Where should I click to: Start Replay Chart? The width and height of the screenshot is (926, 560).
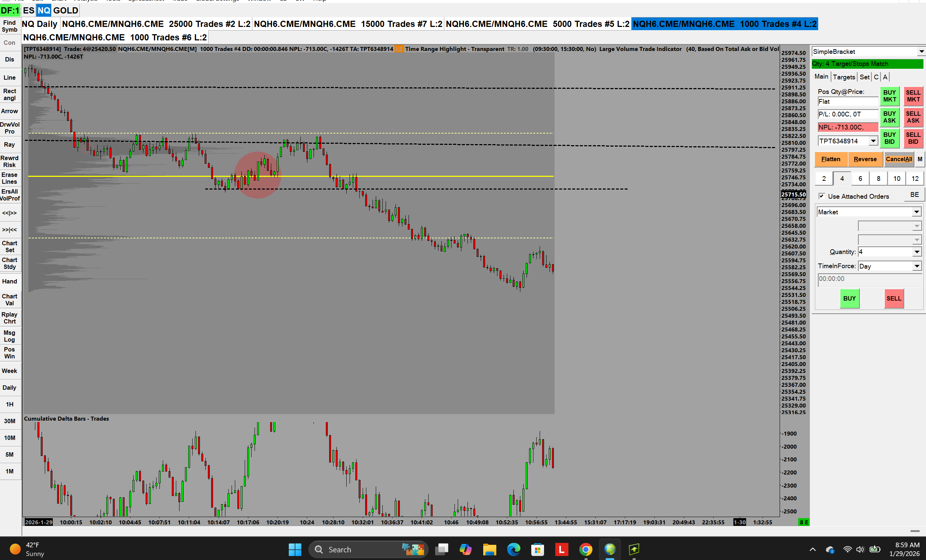[x=10, y=318]
